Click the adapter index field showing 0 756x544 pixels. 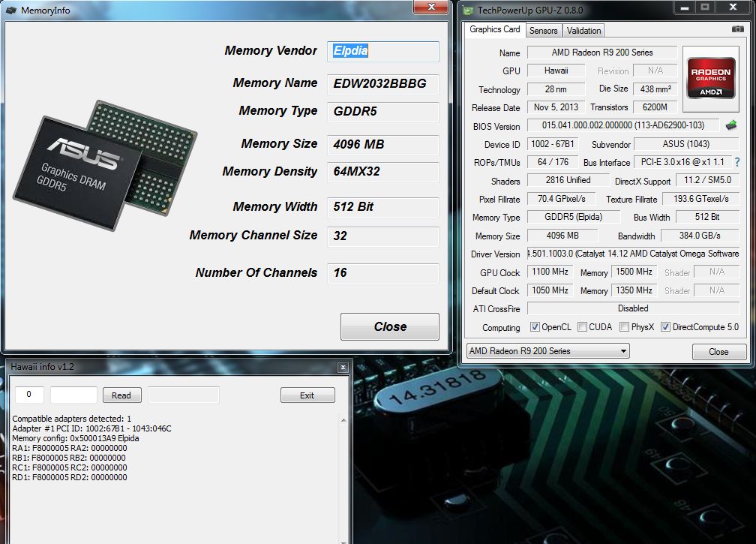tap(29, 395)
